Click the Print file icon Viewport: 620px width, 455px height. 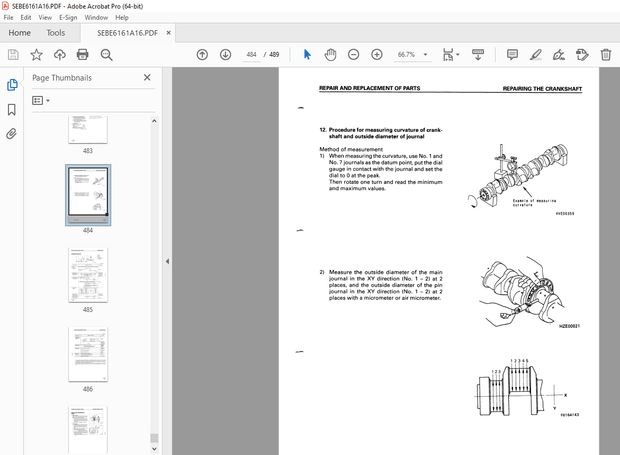click(85, 55)
